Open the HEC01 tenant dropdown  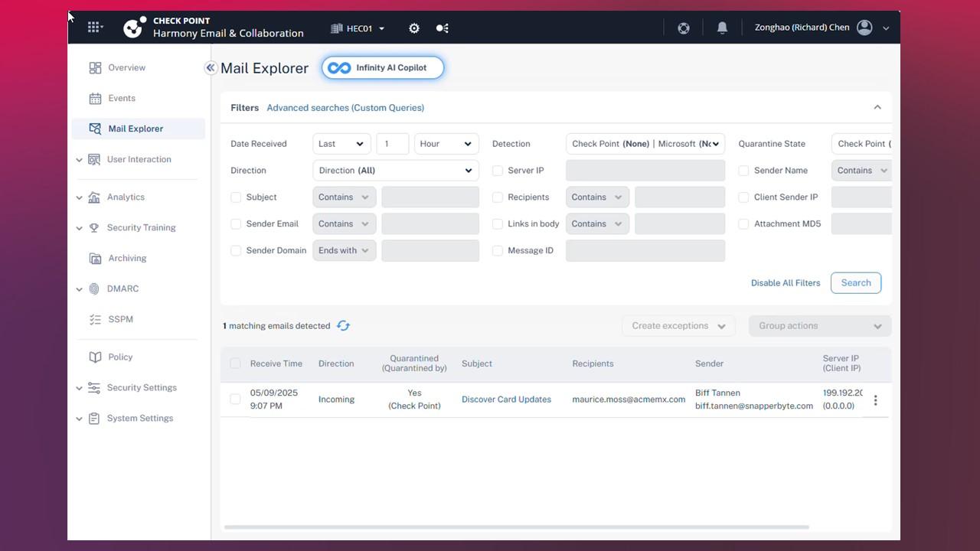pos(358,28)
